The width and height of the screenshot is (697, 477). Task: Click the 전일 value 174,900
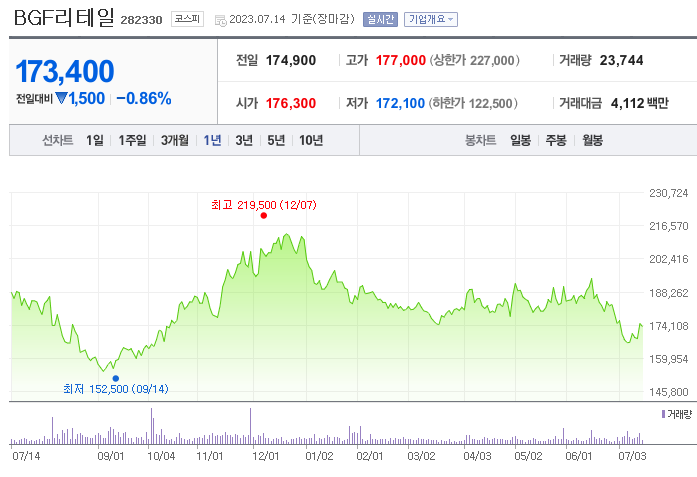pyautogui.click(x=291, y=60)
